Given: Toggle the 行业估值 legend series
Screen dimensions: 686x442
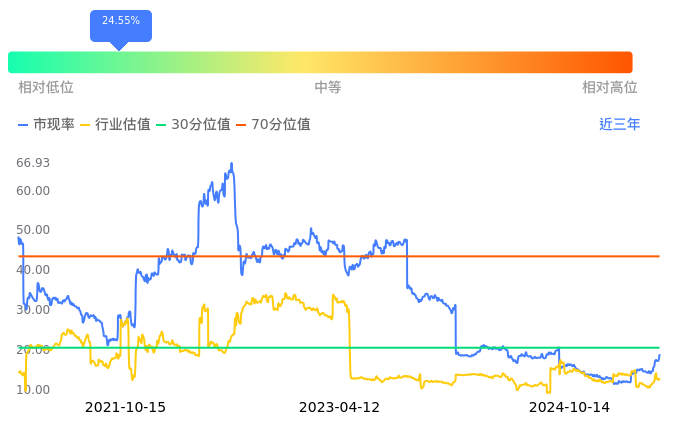Looking at the screenshot, I should click(115, 125).
